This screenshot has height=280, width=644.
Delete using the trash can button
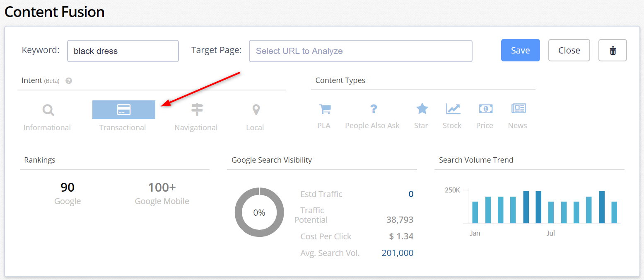[613, 50]
